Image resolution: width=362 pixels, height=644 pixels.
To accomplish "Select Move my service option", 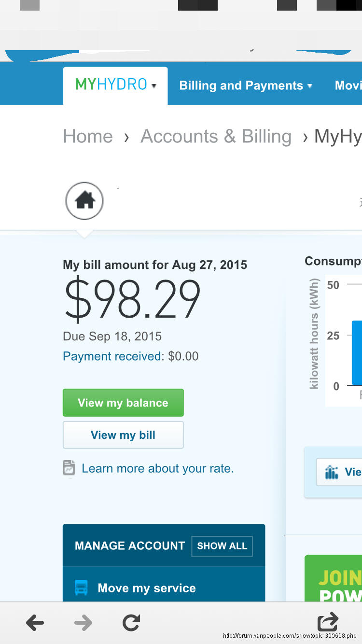I will point(147,588).
